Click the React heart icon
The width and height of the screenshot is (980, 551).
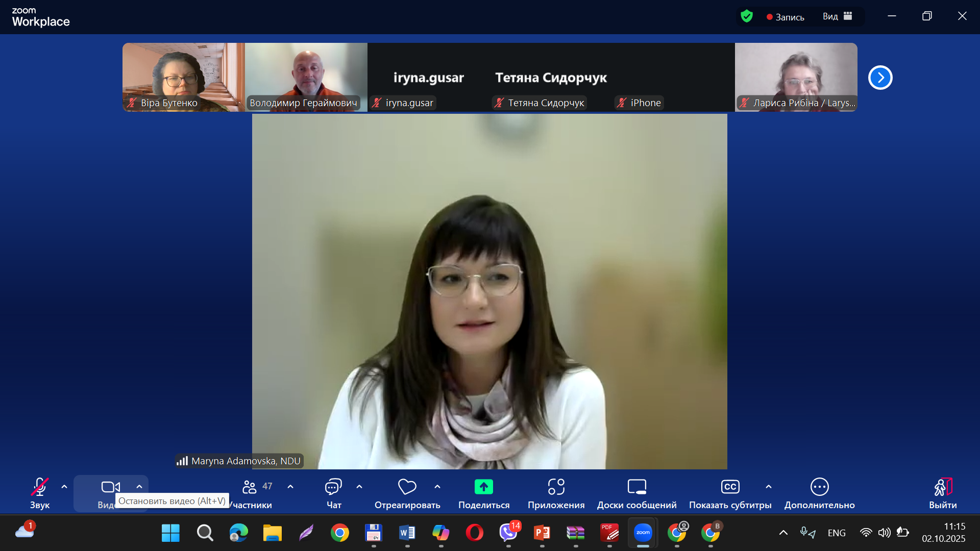(x=407, y=487)
